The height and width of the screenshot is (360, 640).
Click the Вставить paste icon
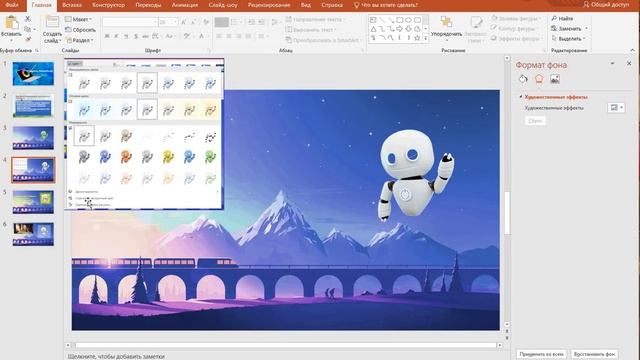(x=11, y=23)
